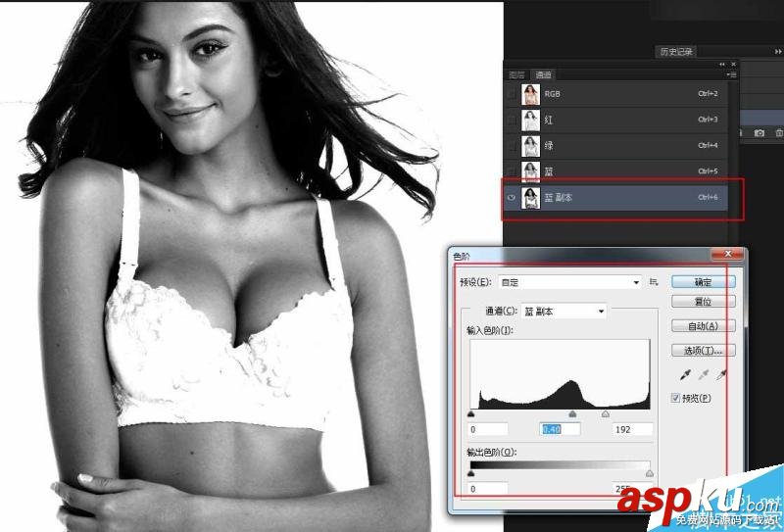
Task: Select the black point eyedropper in Levels
Action: click(x=686, y=374)
